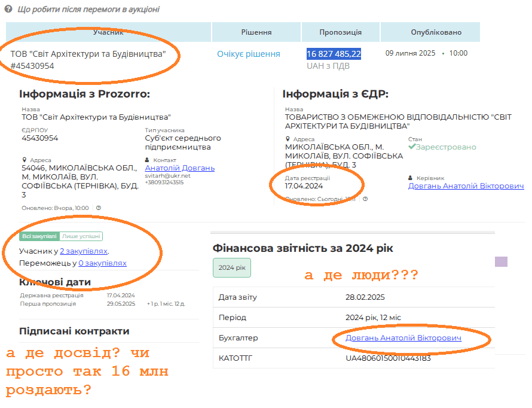
Task: Click the purple square swatch on right
Action: coord(502,261)
